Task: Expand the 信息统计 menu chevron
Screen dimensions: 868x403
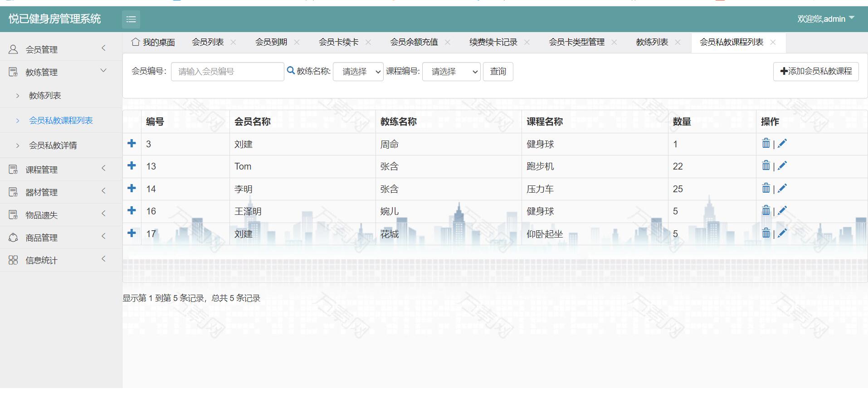Action: coord(103,259)
